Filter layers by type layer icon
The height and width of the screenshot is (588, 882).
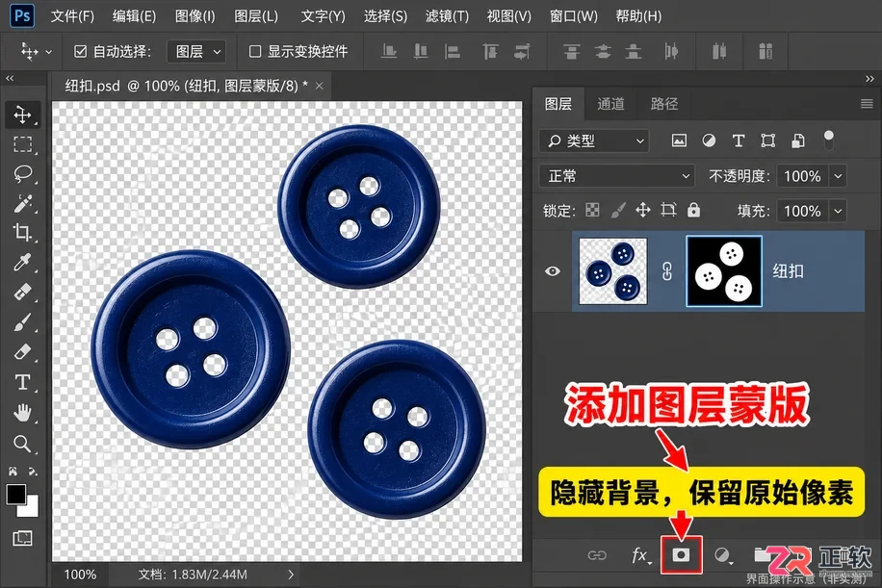tap(739, 141)
